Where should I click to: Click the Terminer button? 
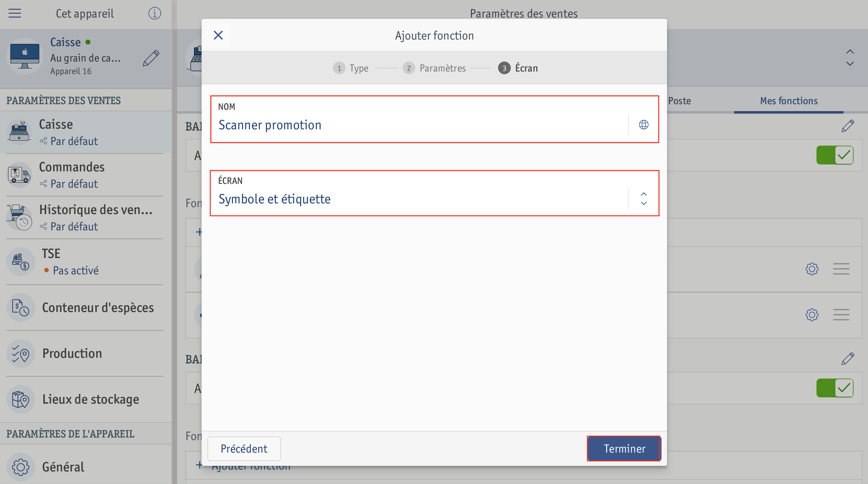(624, 448)
